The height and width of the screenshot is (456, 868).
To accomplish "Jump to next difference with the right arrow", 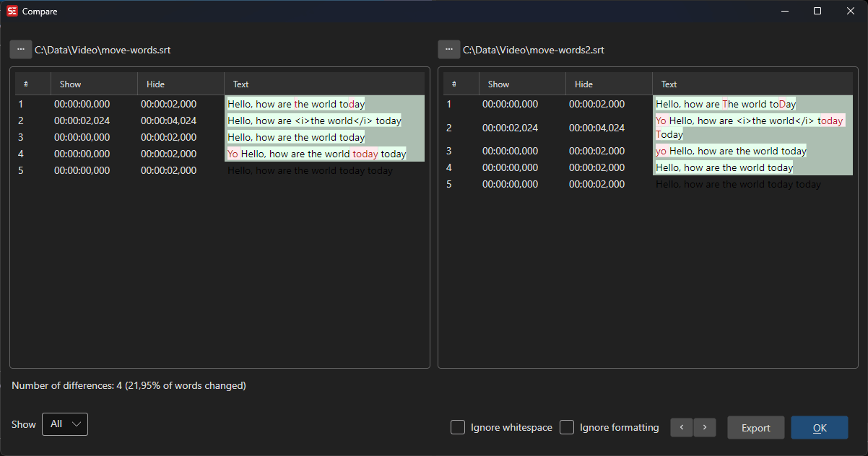I will (x=705, y=427).
